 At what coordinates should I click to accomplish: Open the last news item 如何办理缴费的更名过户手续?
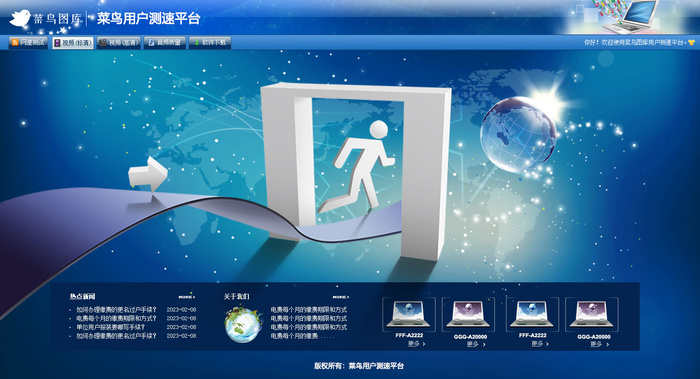(x=117, y=336)
